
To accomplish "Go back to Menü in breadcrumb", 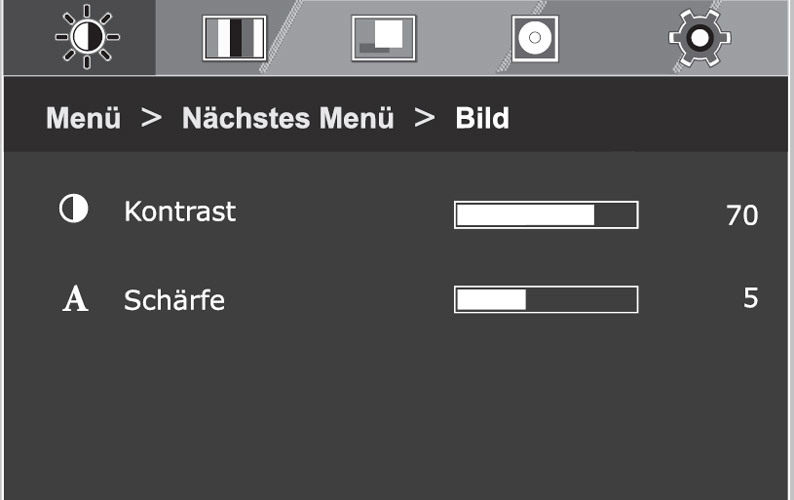I will point(84,118).
